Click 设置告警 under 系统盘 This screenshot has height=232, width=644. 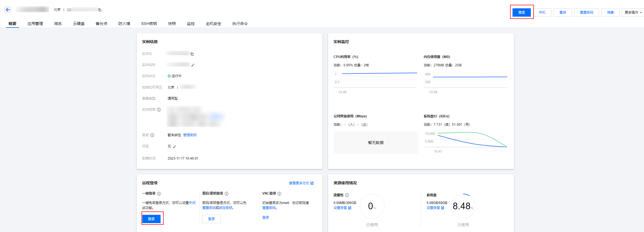coord(435,208)
